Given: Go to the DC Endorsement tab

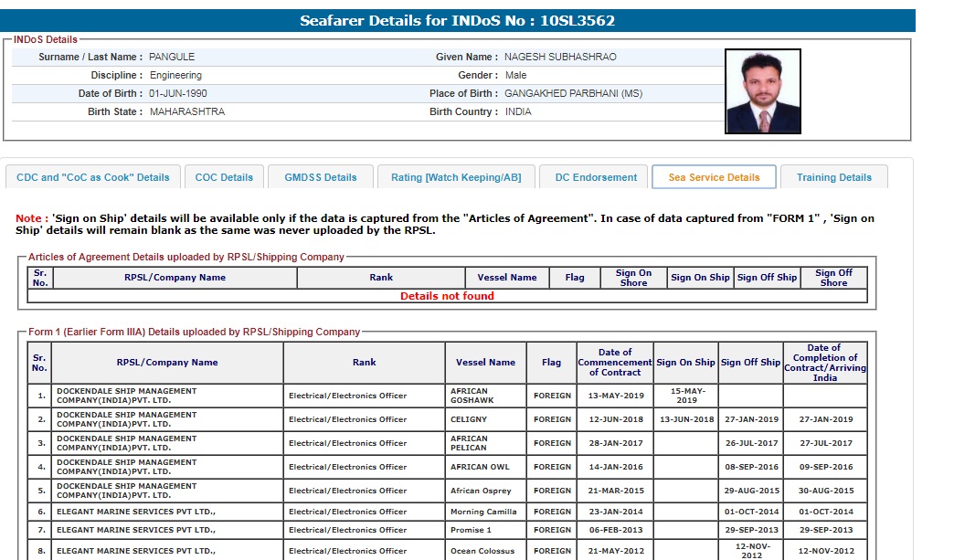Looking at the screenshot, I should point(596,177).
